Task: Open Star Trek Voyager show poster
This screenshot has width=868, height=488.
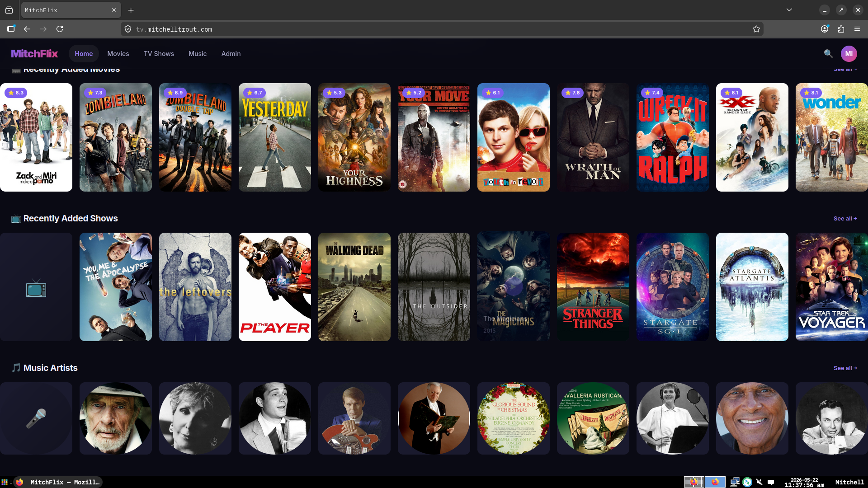Action: click(x=832, y=287)
